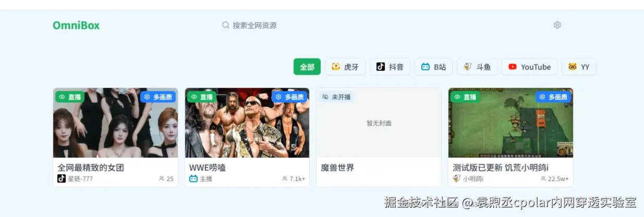
Task: Click the Douyu icon beside 小明鸽i
Action: click(457, 178)
